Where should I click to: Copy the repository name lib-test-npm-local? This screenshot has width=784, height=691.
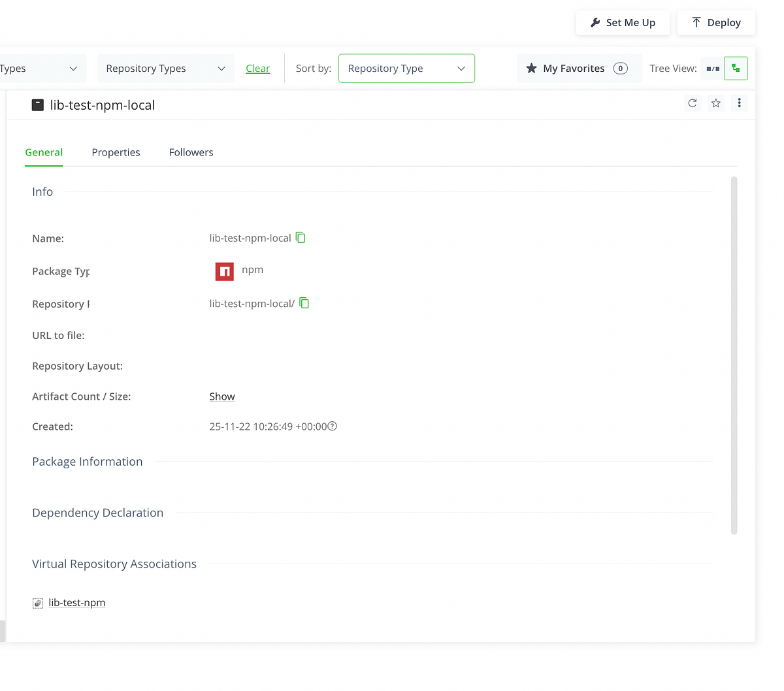click(300, 238)
